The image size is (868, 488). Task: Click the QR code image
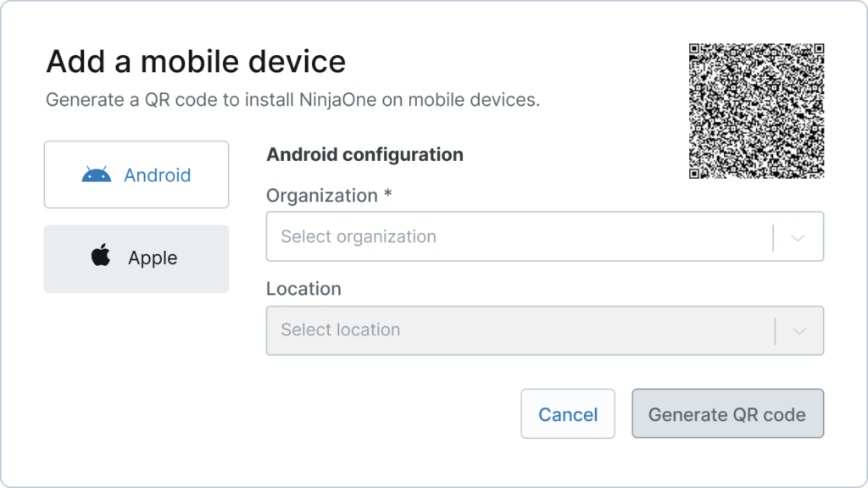coord(755,110)
